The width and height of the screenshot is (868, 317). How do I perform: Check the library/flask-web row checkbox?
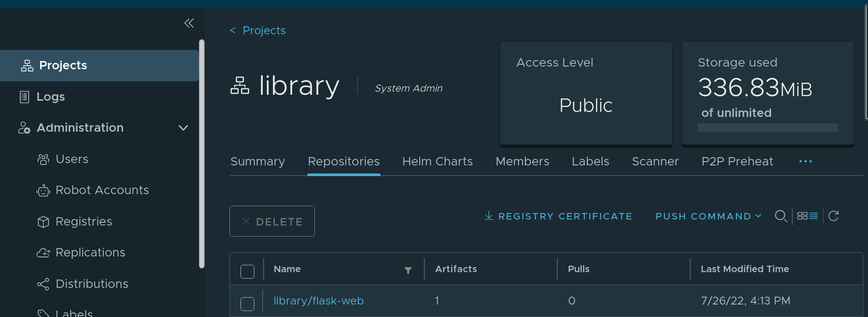(247, 304)
